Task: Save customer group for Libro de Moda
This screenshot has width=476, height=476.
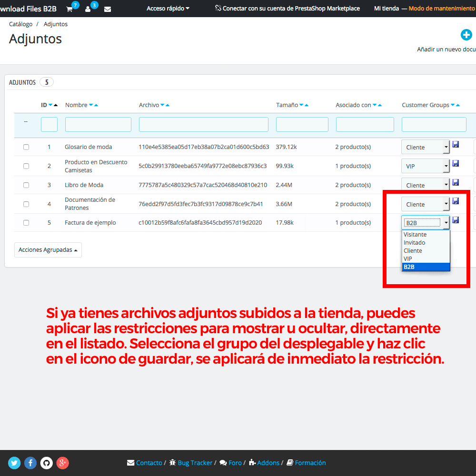Action: 456,182
